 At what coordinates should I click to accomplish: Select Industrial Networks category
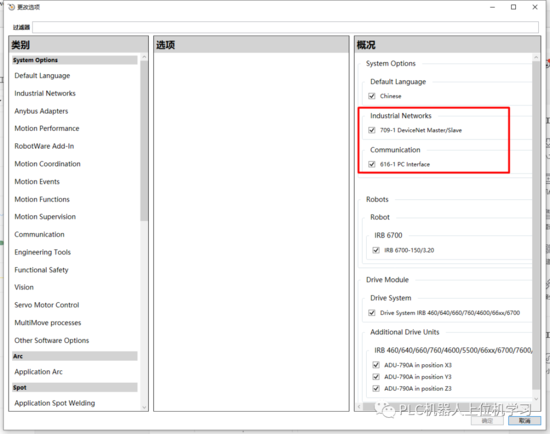[x=45, y=93]
